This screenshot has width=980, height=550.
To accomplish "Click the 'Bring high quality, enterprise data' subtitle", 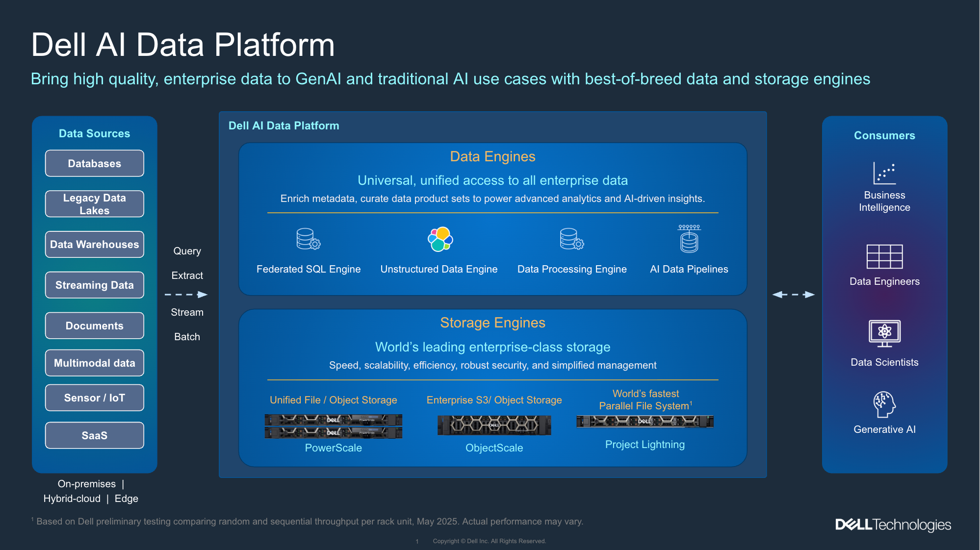I will pos(450,79).
